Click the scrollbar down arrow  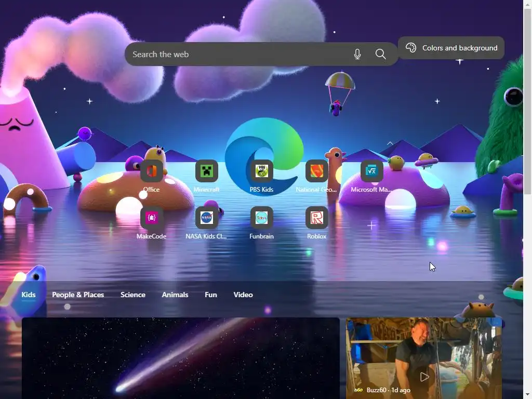click(528, 395)
